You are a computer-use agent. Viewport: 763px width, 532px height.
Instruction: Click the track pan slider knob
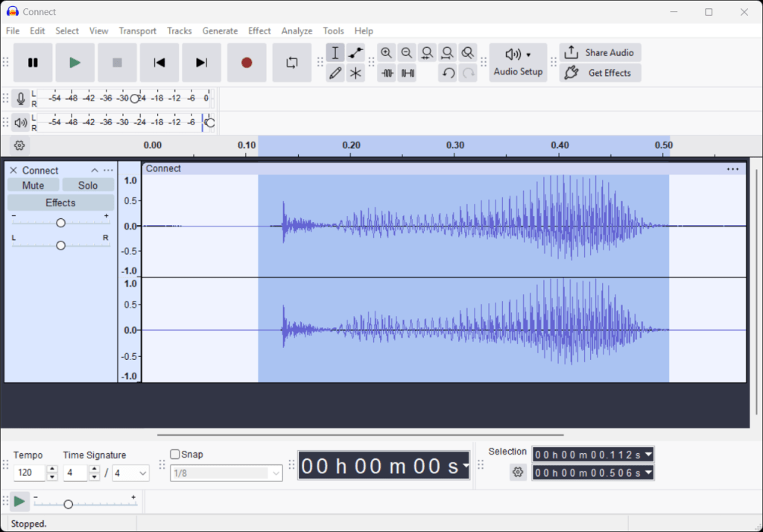tap(61, 245)
